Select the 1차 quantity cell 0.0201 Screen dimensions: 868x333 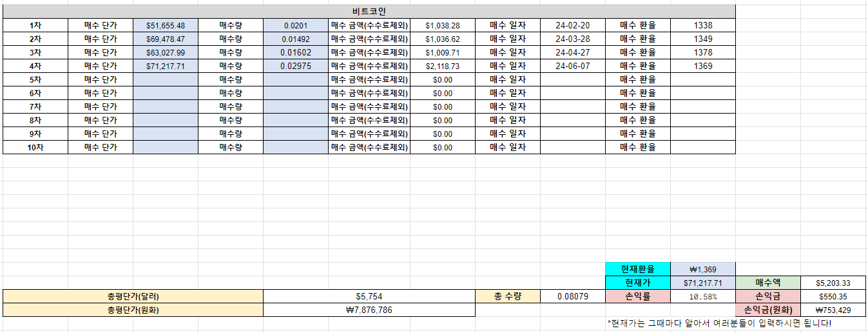coord(296,25)
